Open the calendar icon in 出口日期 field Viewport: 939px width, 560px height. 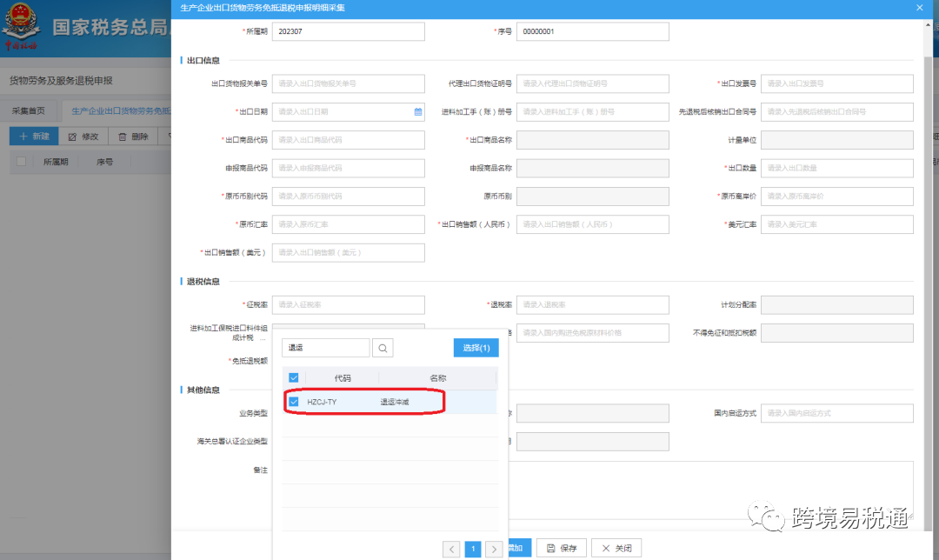coord(418,112)
